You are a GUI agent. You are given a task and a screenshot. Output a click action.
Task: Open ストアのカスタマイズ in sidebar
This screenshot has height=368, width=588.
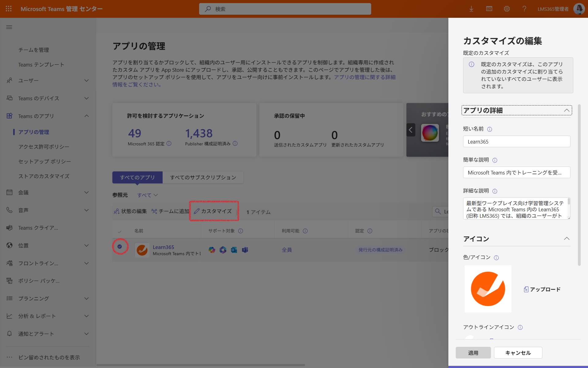(x=44, y=176)
